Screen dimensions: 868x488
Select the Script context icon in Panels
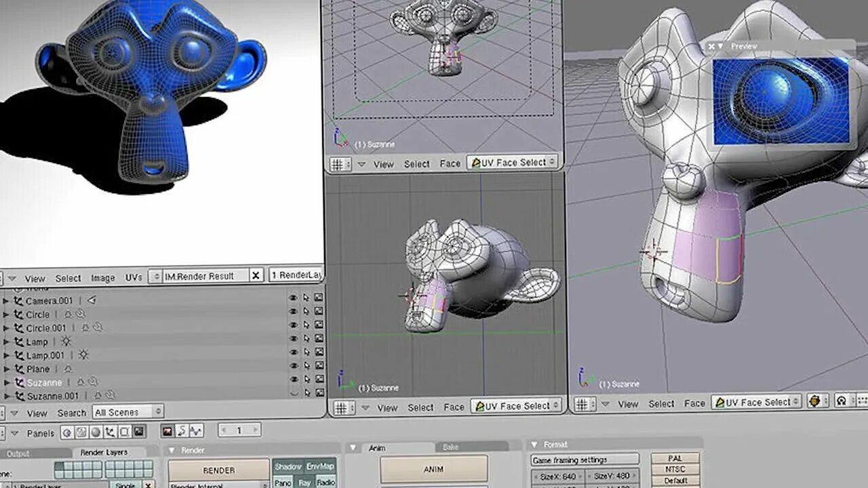click(81, 432)
